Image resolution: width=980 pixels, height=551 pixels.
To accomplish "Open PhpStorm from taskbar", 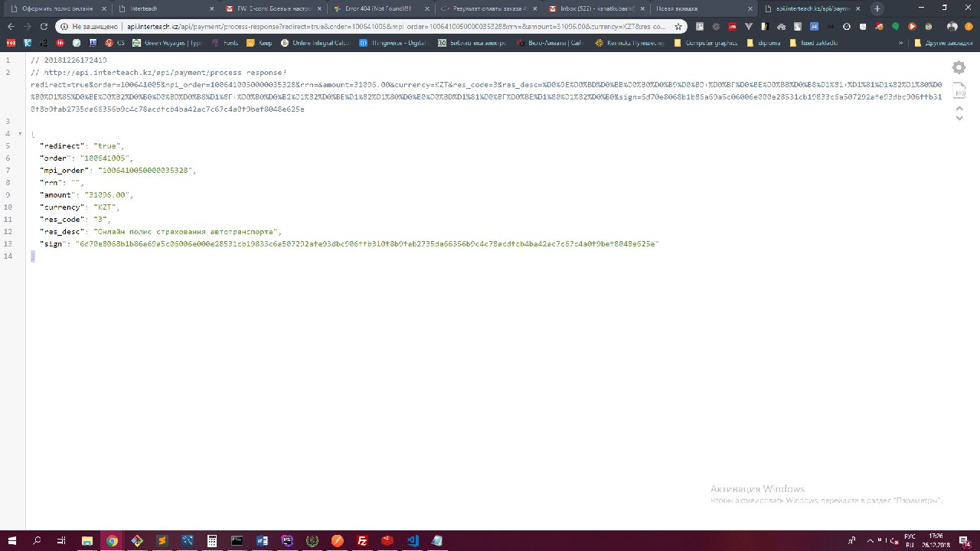I will [x=287, y=540].
